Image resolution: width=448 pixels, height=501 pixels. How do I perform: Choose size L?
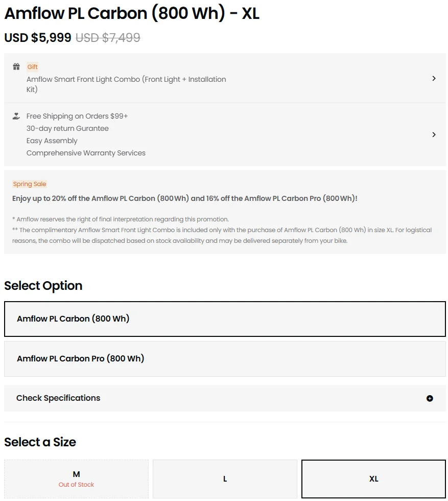(x=225, y=479)
